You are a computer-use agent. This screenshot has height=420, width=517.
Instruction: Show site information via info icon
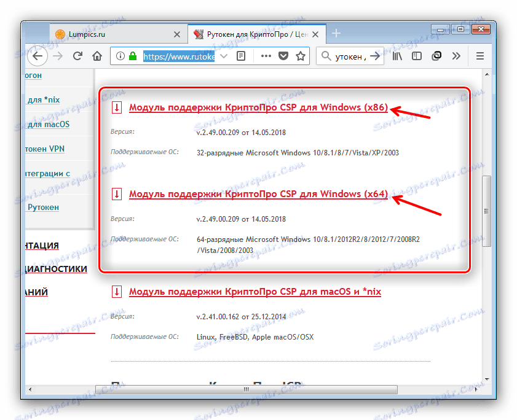pyautogui.click(x=120, y=56)
